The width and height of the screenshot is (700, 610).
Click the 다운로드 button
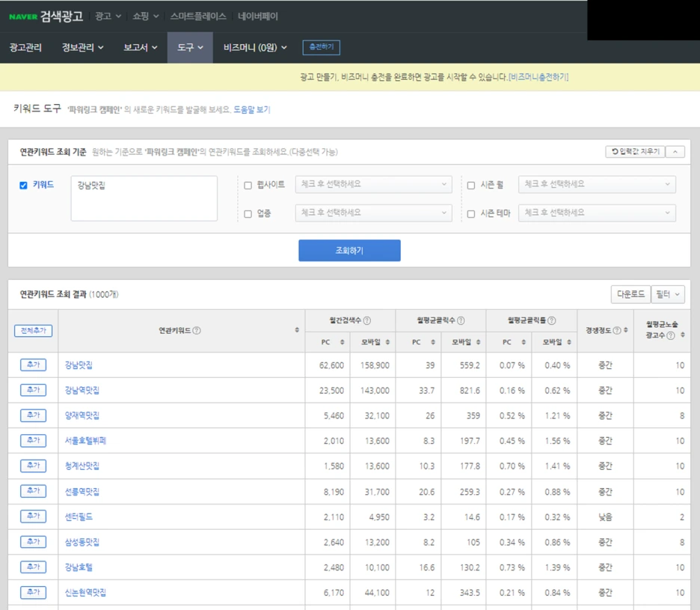(x=630, y=294)
